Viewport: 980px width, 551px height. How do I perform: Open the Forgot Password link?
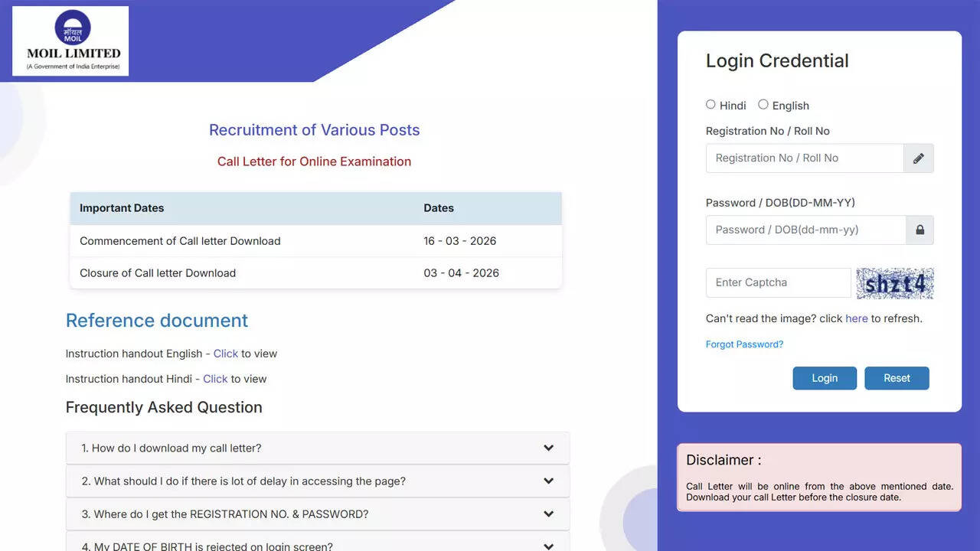(744, 344)
